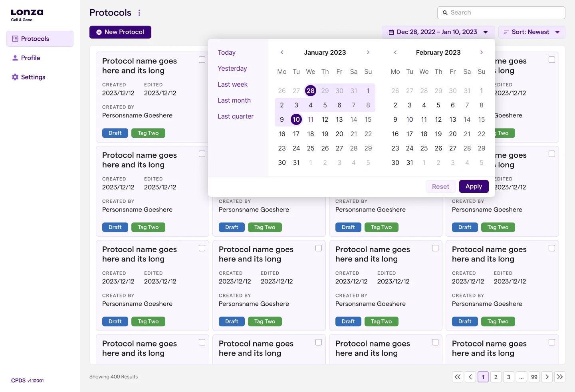The image size is (575, 392).
Task: Jump to the first results page
Action: 458,377
